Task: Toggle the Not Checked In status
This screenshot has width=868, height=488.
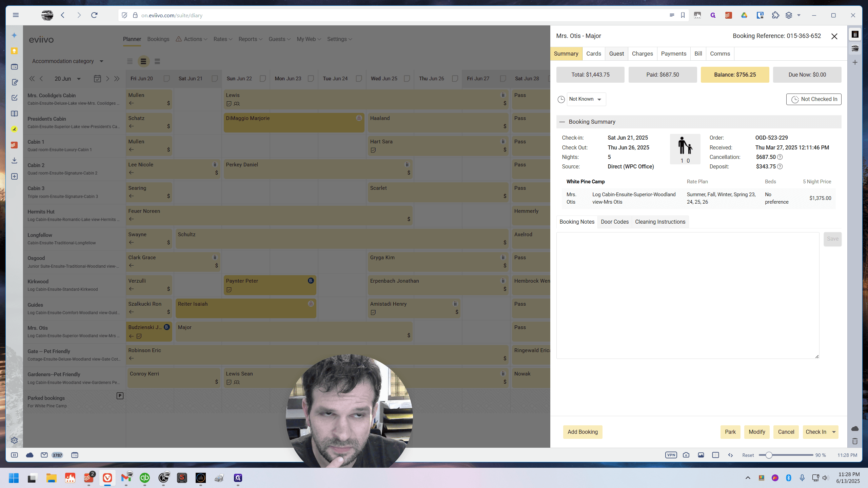Action: [814, 99]
